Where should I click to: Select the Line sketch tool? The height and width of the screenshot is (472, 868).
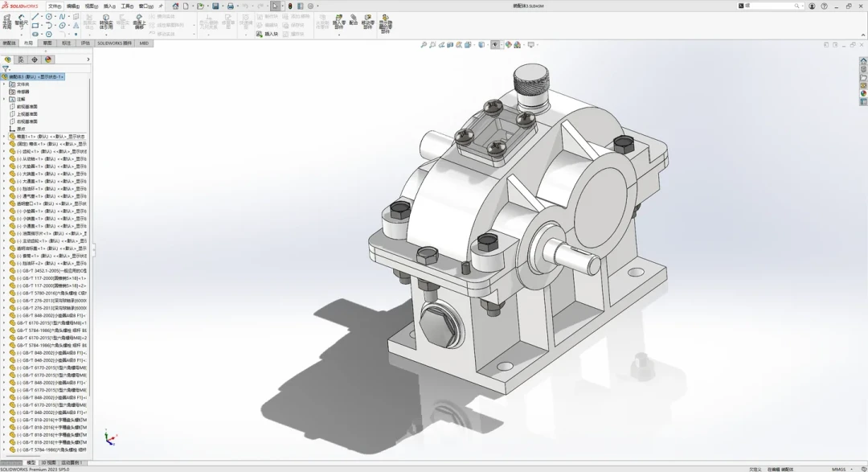click(x=35, y=17)
